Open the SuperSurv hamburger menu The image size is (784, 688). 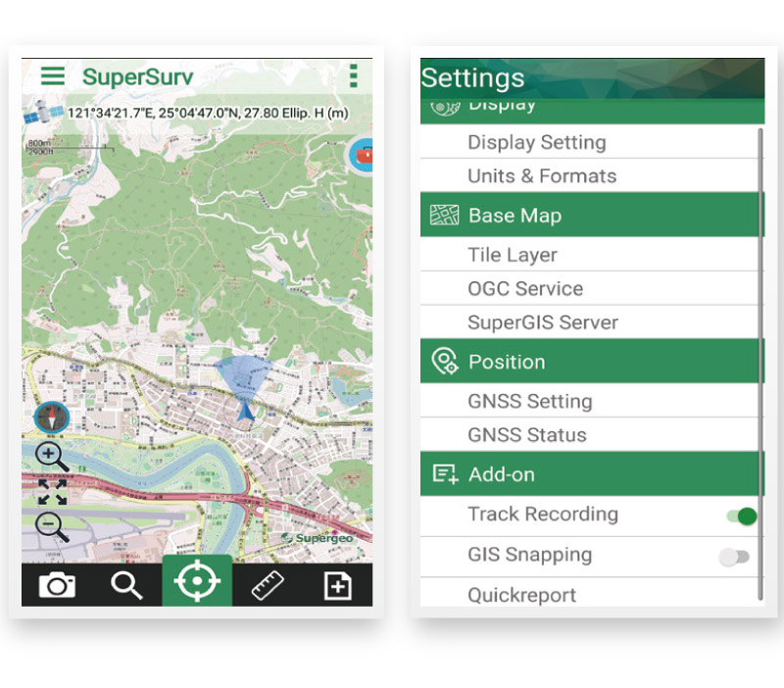tap(53, 76)
